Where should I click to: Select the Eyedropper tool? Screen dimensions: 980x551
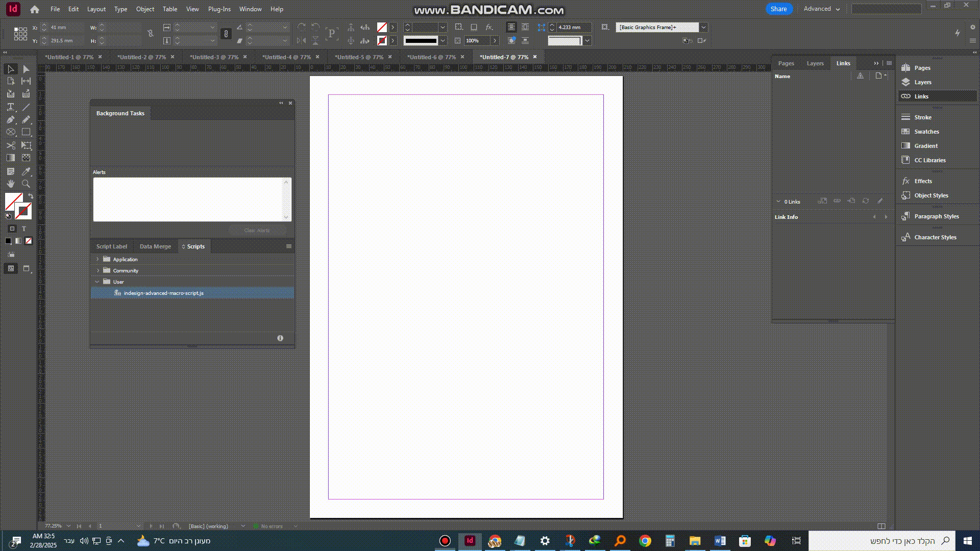coord(26,171)
